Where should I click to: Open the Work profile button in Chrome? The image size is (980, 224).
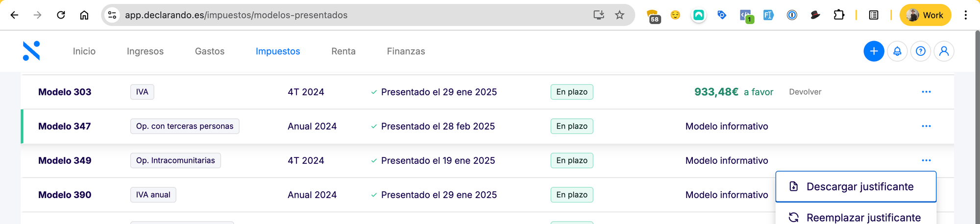pyautogui.click(x=925, y=15)
